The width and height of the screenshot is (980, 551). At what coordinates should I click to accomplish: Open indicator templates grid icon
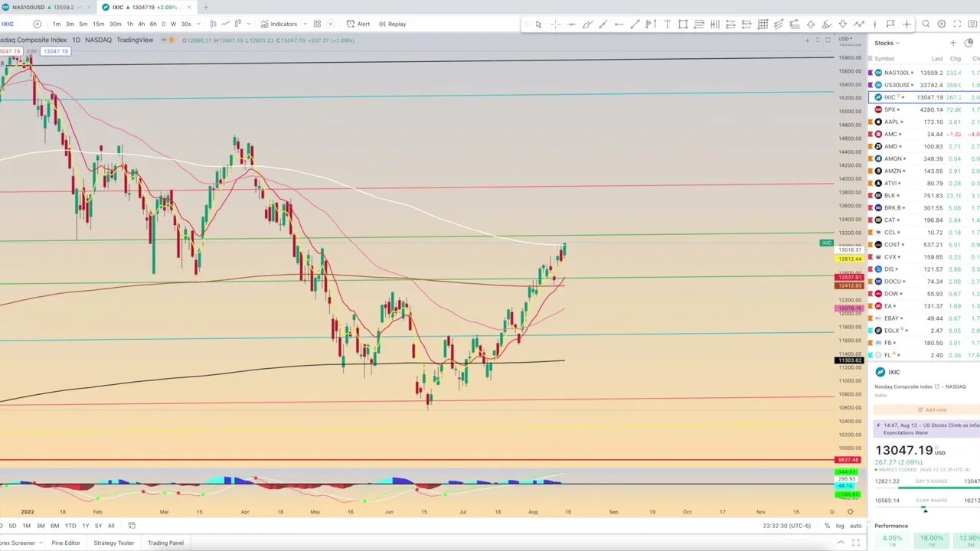click(317, 24)
